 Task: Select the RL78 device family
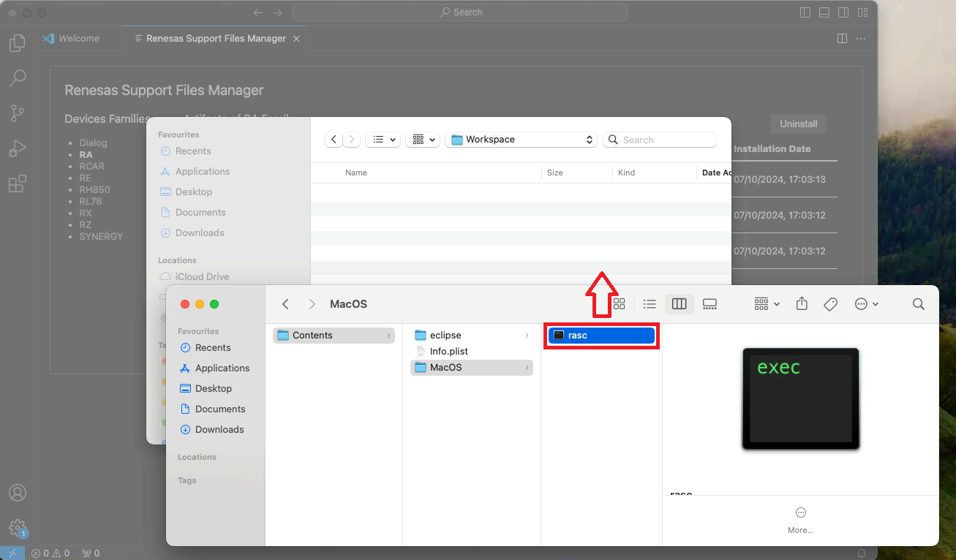(x=91, y=201)
